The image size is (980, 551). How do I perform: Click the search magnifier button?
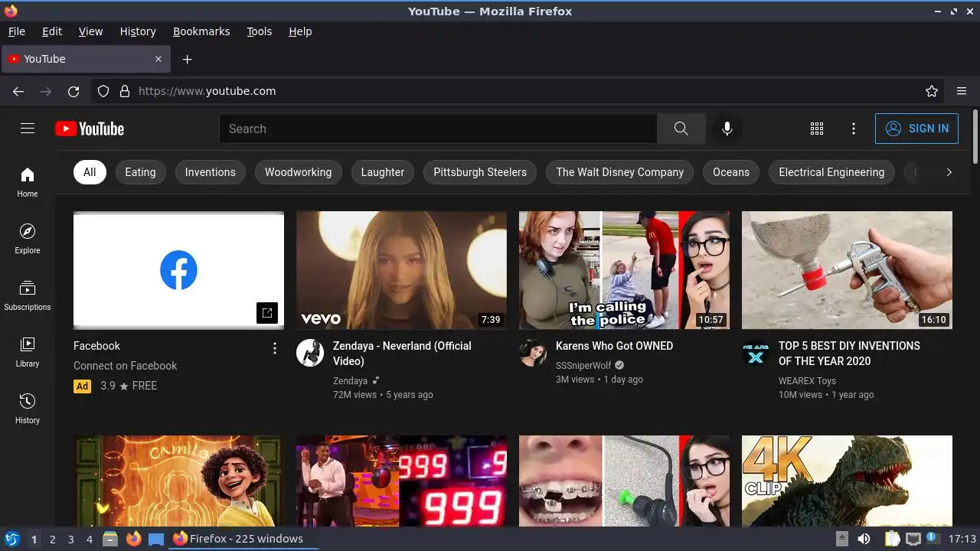[681, 129]
